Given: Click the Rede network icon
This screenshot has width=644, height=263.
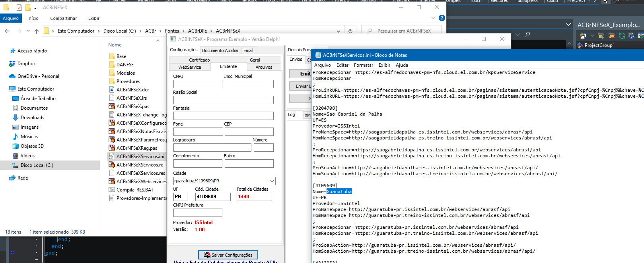Looking at the screenshot, I should tap(12, 178).
